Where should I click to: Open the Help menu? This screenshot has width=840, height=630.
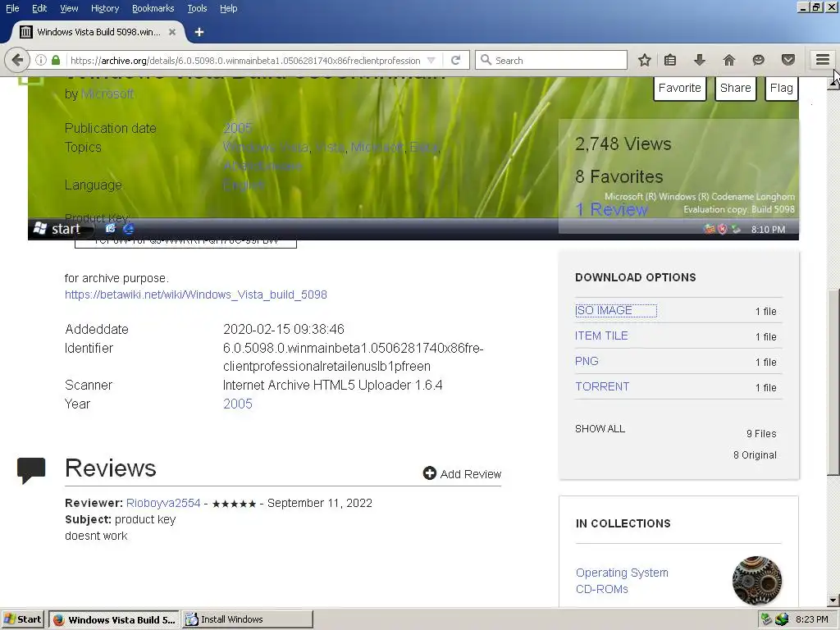[229, 8]
